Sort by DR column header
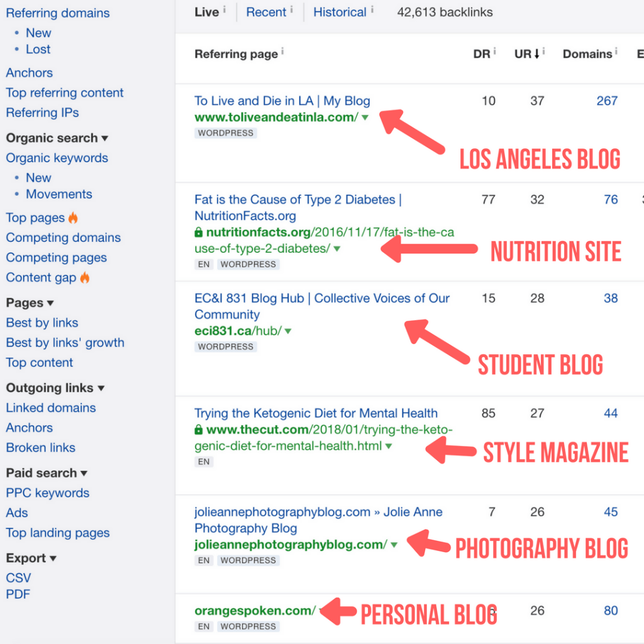This screenshot has width=644, height=644. 482,54
